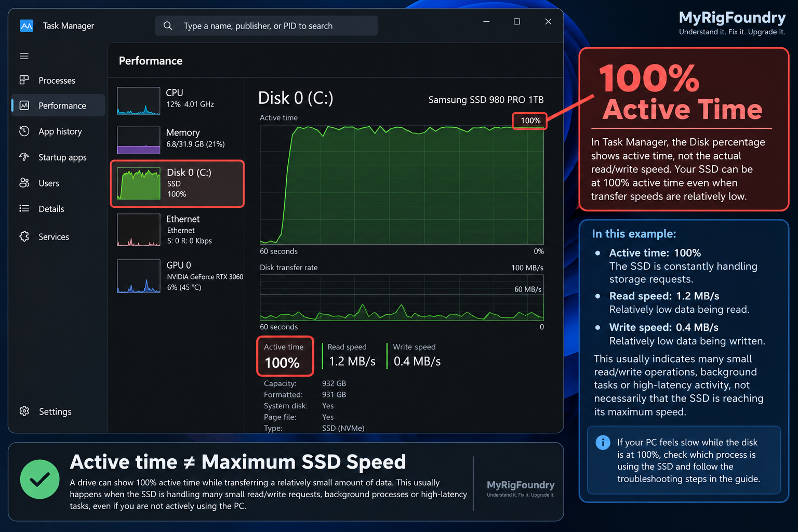Click the search magnifier icon
The width and height of the screenshot is (798, 532).
pos(168,25)
